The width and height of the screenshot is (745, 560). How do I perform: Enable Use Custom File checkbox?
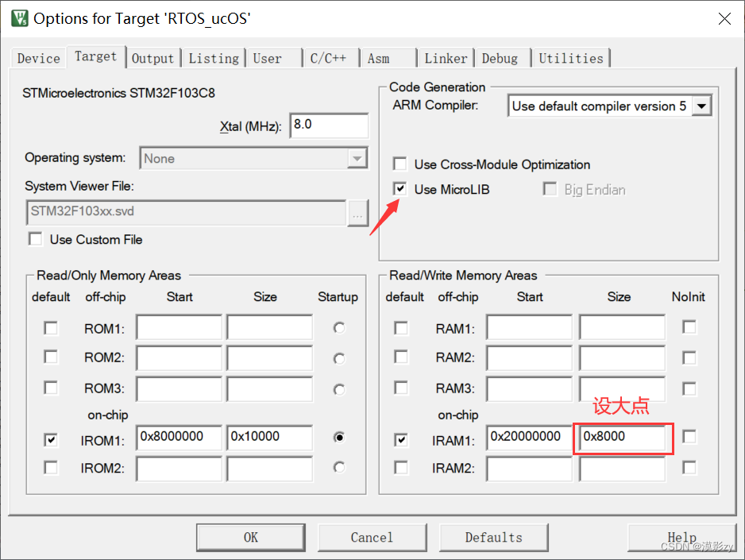36,239
